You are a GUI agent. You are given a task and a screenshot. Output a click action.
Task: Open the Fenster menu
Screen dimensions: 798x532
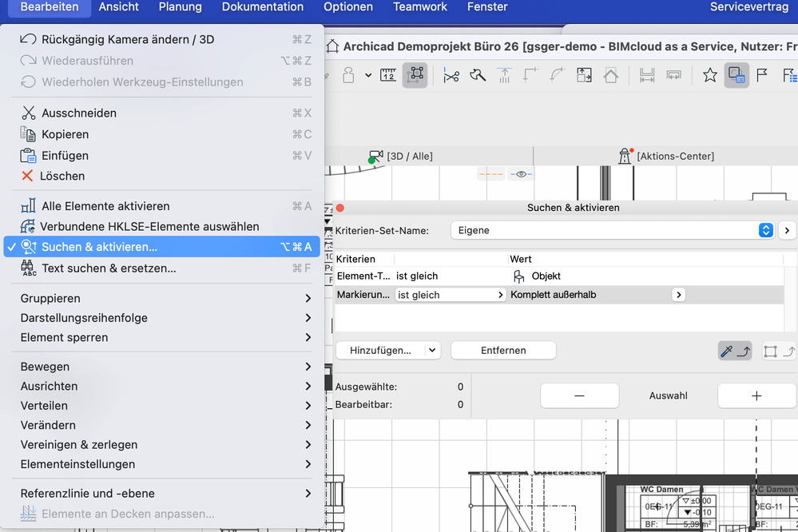[487, 7]
